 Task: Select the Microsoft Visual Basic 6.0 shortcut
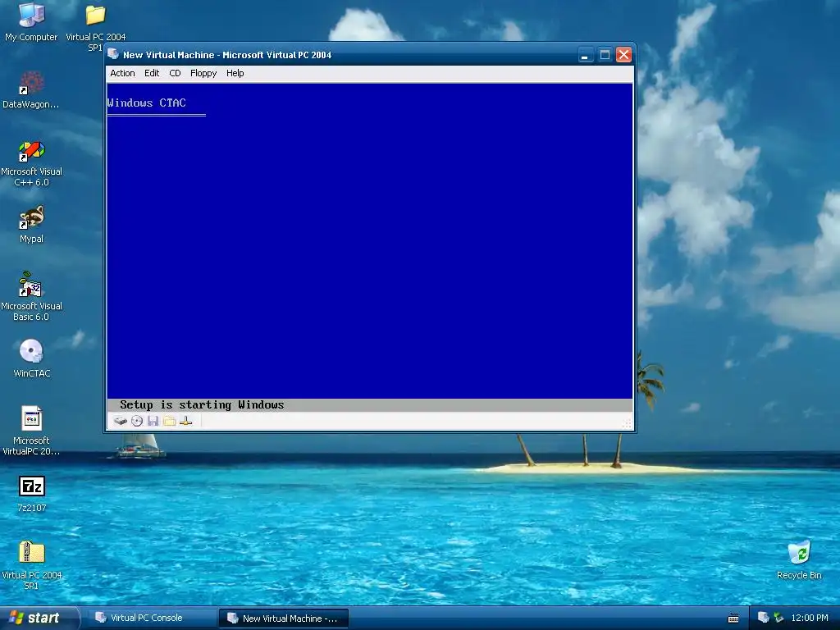tap(31, 296)
